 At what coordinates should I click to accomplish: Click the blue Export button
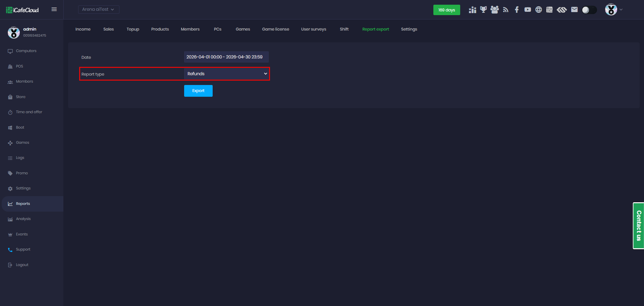[x=198, y=91]
